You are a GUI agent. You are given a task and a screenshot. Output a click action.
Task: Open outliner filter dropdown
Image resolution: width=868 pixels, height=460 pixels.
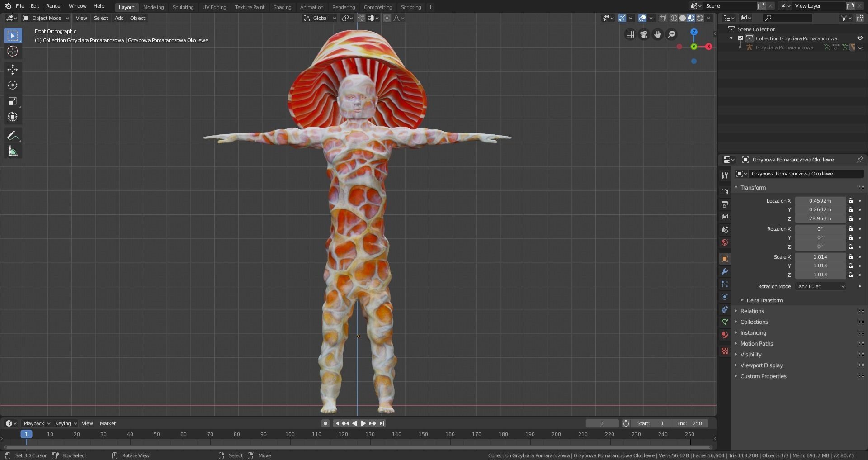(846, 18)
